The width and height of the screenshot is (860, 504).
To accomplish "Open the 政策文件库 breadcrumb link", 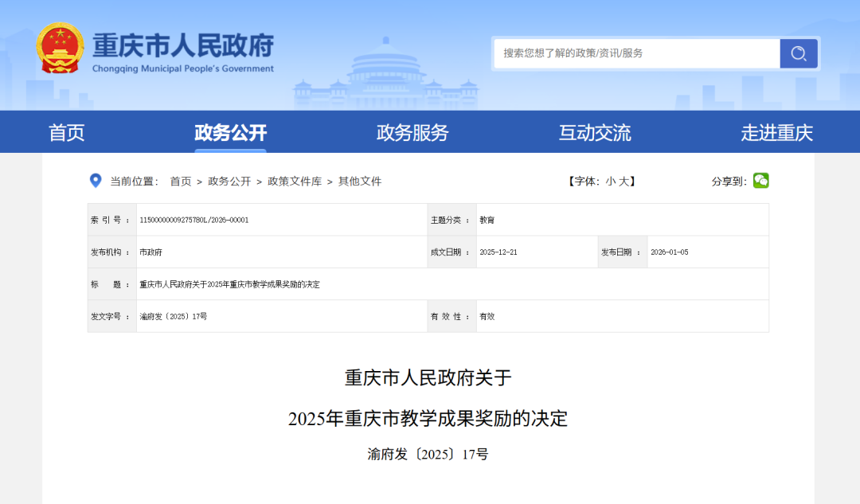I will click(295, 181).
